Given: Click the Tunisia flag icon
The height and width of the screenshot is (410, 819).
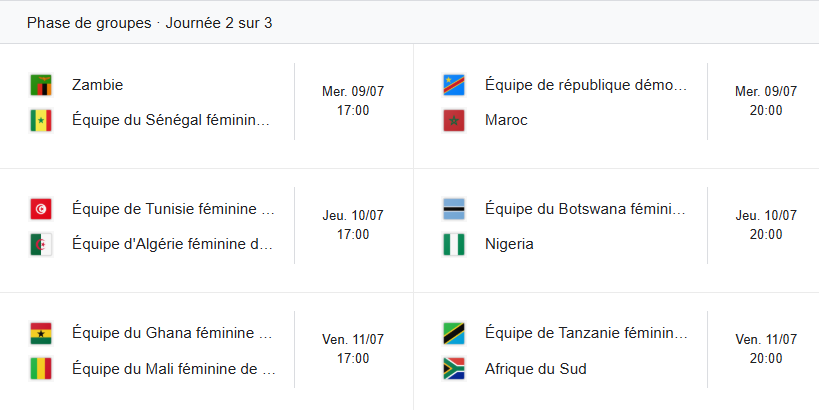Looking at the screenshot, I should pyautogui.click(x=41, y=210).
